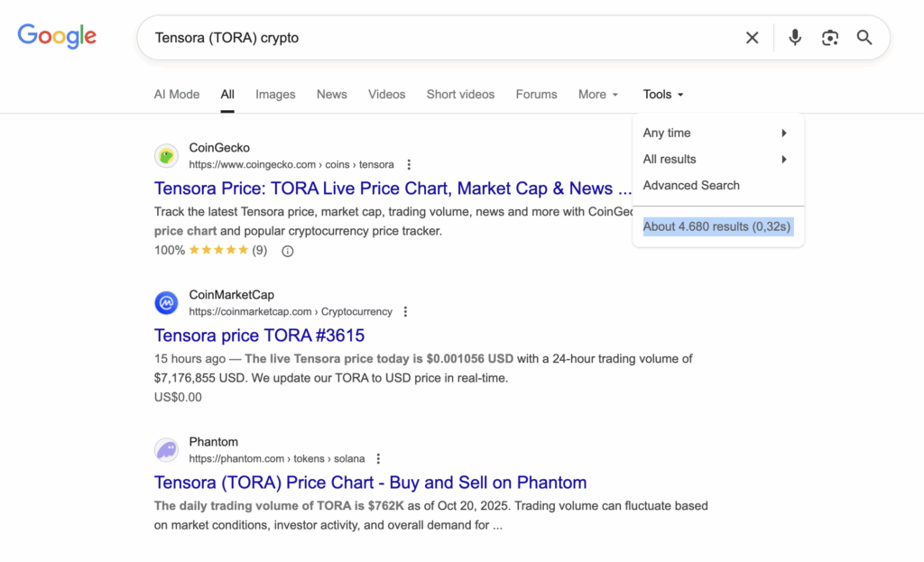924x562 pixels.
Task: Click the CoinMarketCap favicon
Action: click(166, 303)
